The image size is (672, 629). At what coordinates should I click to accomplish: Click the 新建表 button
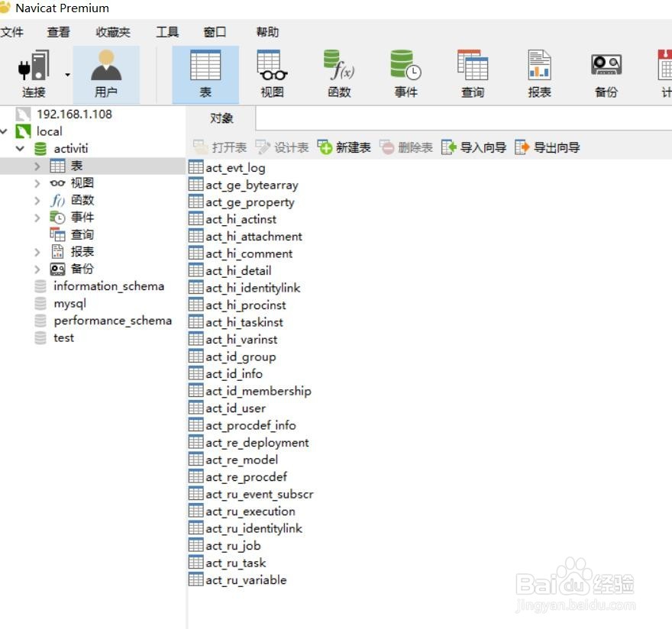(344, 148)
